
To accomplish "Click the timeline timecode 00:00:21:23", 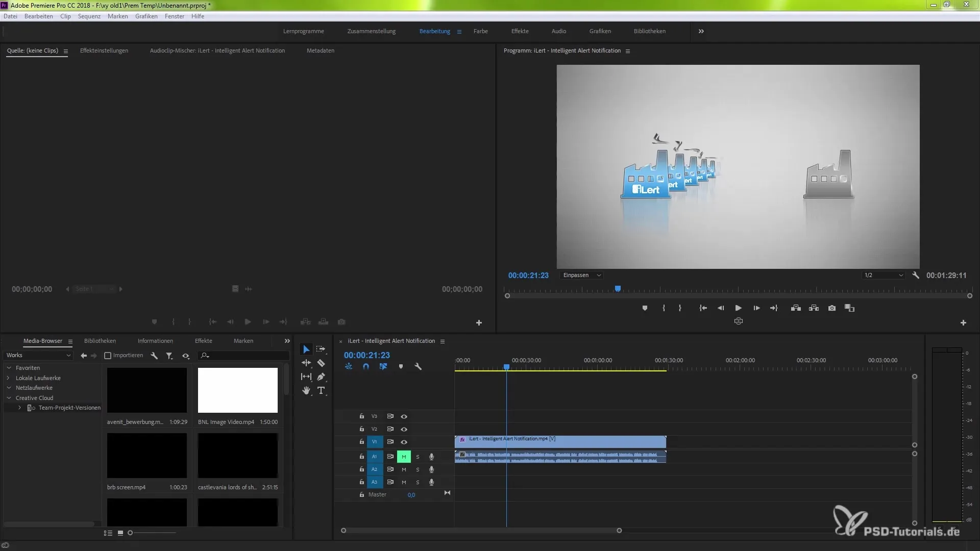I will 367,355.
